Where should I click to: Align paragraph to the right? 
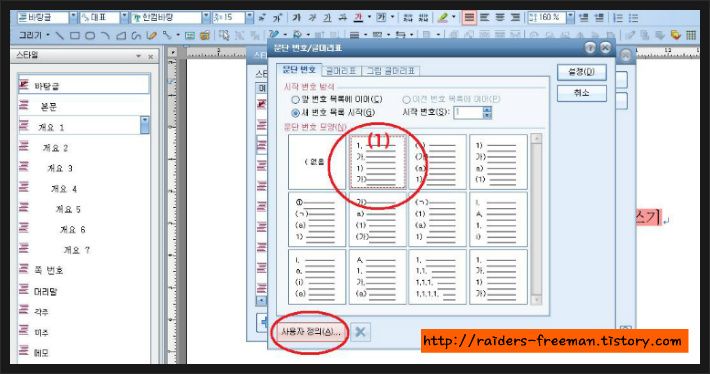tap(515, 18)
